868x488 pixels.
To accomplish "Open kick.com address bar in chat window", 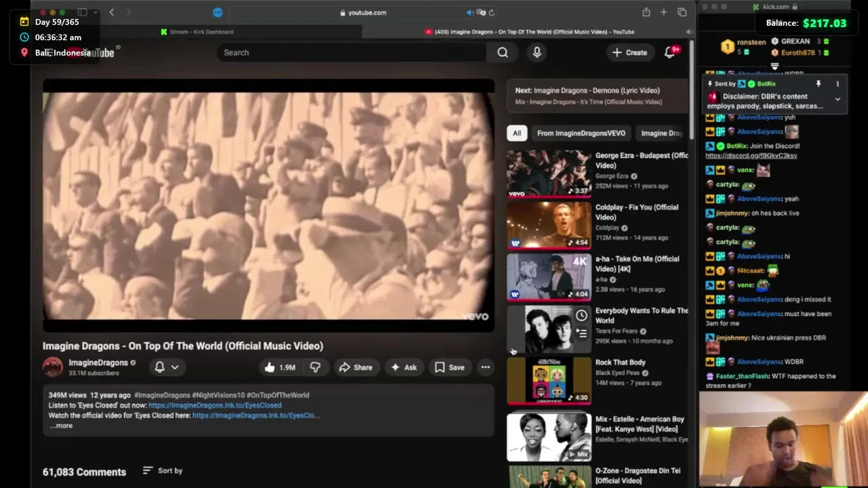I will pos(775,7).
